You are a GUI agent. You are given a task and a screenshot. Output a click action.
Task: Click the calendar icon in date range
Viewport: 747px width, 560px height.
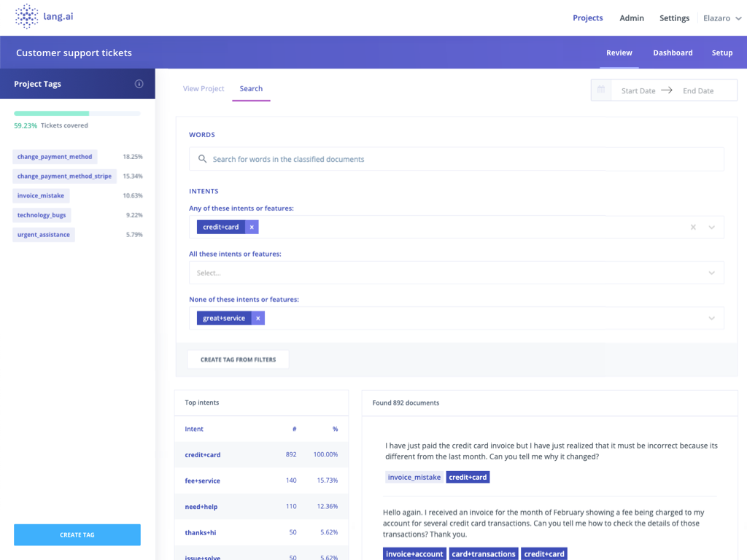pos(601,90)
